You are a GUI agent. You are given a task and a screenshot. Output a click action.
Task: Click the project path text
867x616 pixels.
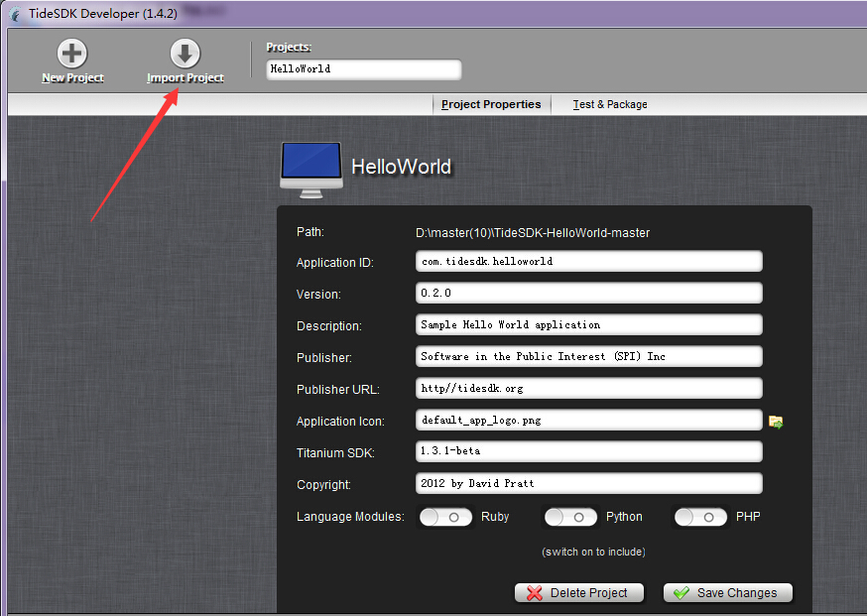[x=533, y=233]
